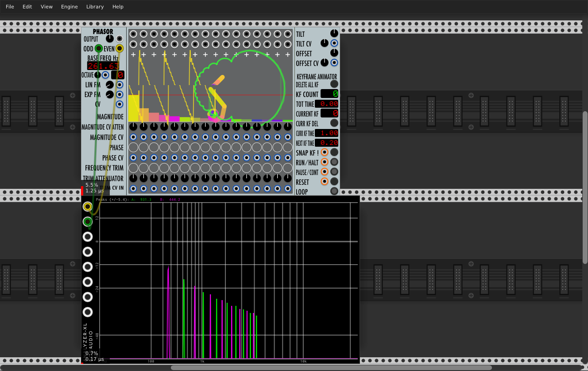Click the OUTPUT level knob
The width and height of the screenshot is (588, 371).
pyautogui.click(x=110, y=39)
